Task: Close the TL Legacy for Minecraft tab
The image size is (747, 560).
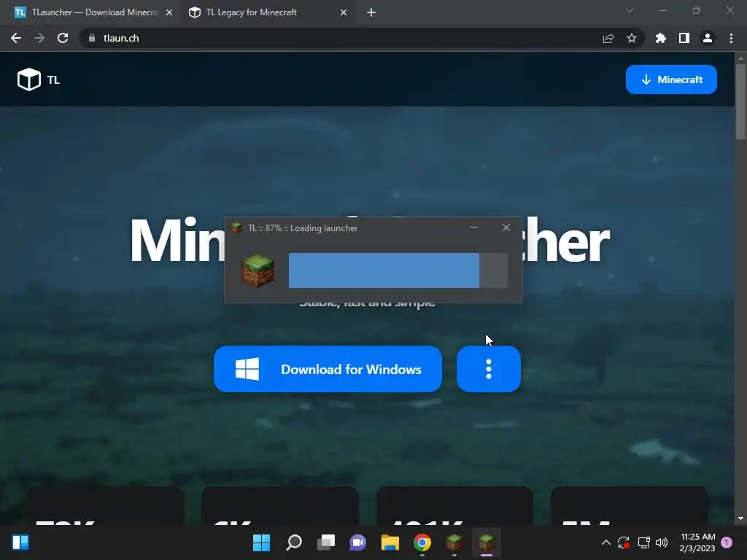Action: (x=344, y=13)
